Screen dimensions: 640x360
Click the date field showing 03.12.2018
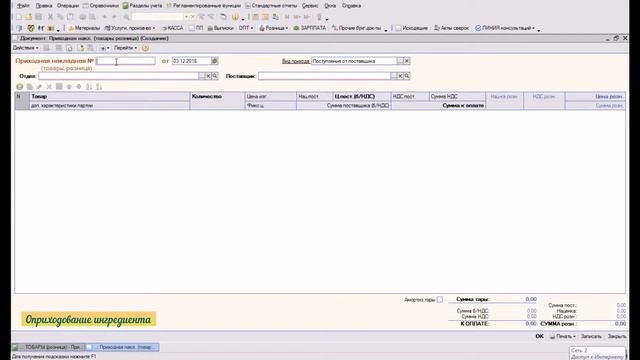click(x=191, y=61)
